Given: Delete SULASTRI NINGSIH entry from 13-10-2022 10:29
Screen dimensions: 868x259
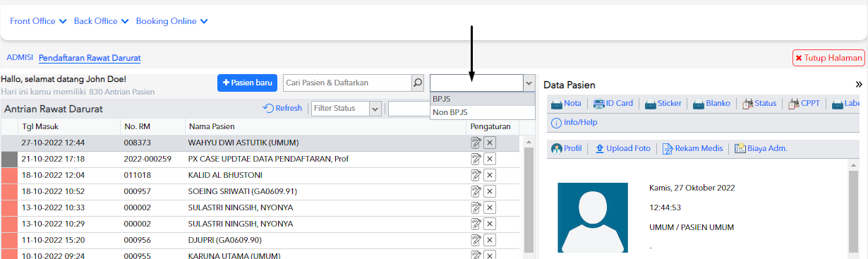Looking at the screenshot, I should coord(490,224).
